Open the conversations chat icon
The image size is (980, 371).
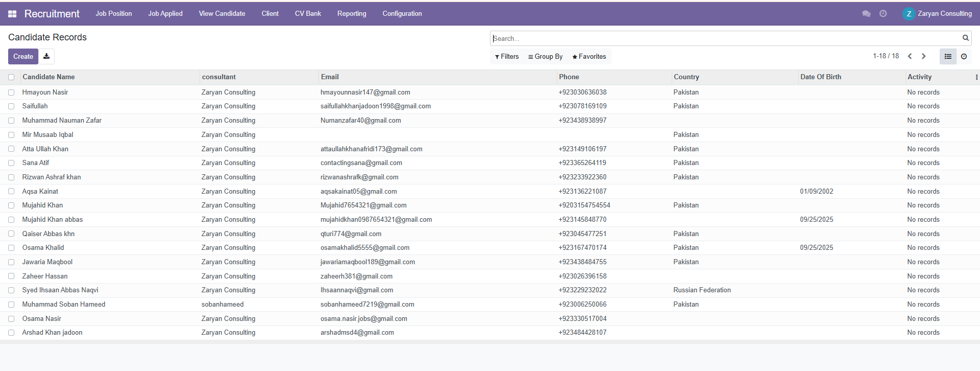(866, 14)
